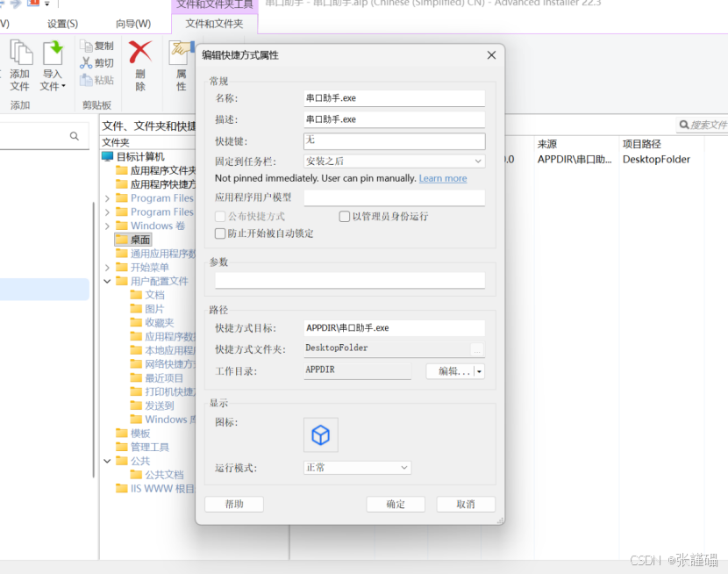Click the 模板 folder icon
Screen dimensions: 728x574
[122, 434]
